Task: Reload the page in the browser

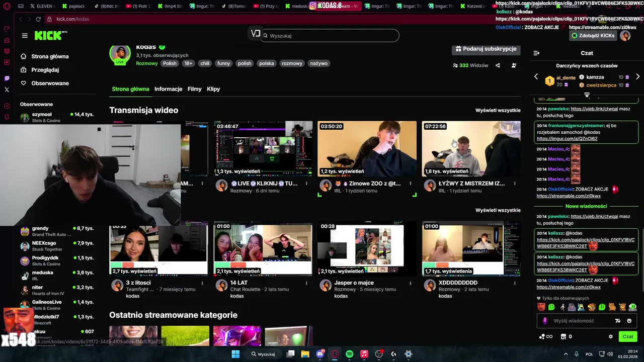Action: point(38,19)
